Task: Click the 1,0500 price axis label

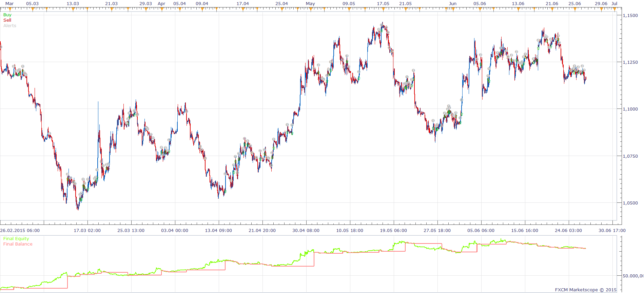Action: [631, 203]
